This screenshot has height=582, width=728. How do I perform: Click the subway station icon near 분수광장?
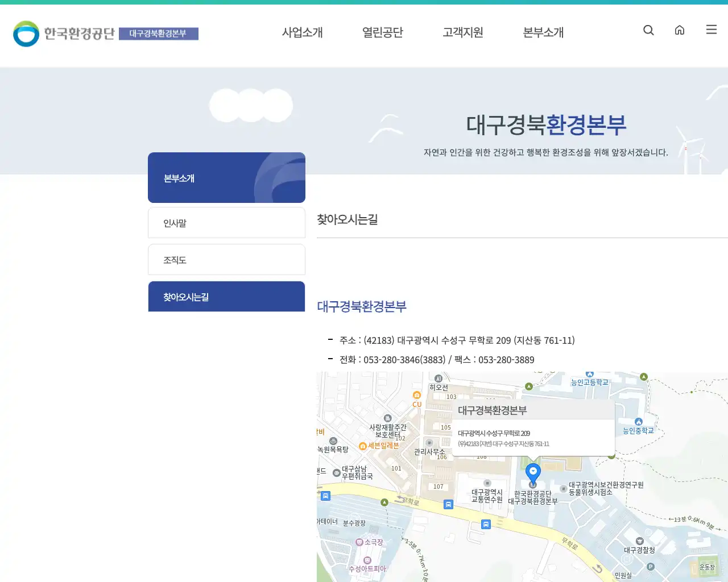pos(325,496)
